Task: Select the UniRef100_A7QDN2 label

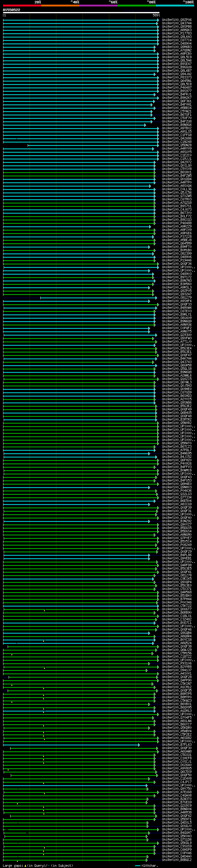Action: click(177, 50)
